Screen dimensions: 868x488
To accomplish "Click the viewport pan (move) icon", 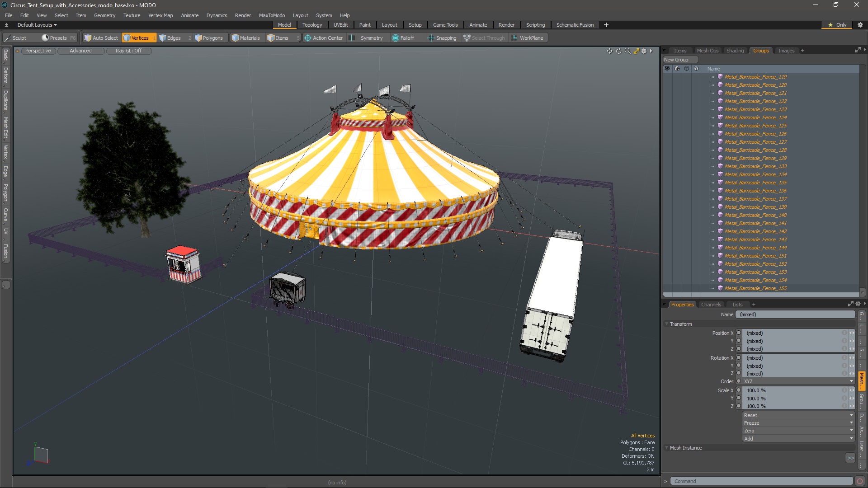I will pyautogui.click(x=609, y=51).
